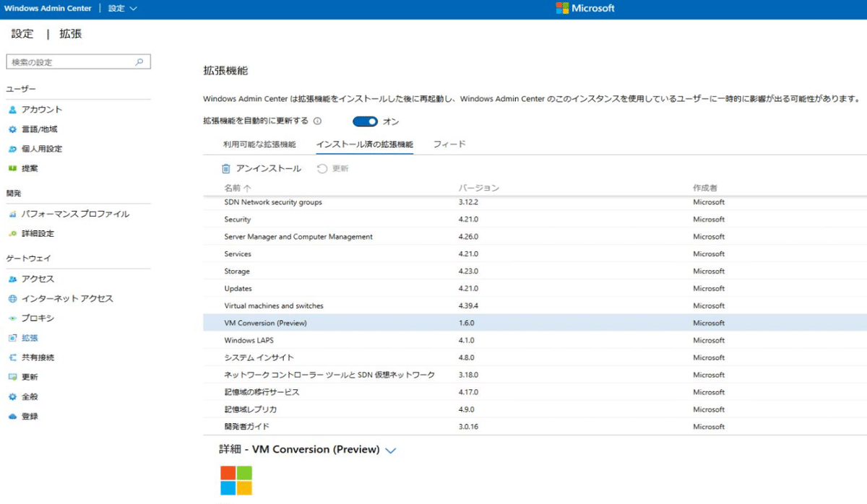Collapse the 詳細 - VM Conversion (Preview) section
The image size is (867, 504).
click(391, 449)
